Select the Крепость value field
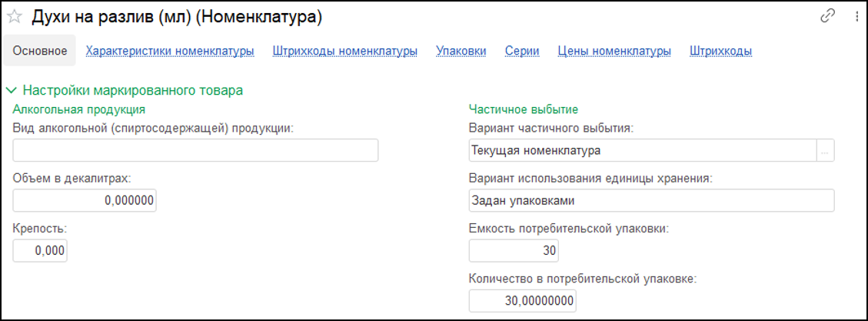 pyautogui.click(x=40, y=251)
